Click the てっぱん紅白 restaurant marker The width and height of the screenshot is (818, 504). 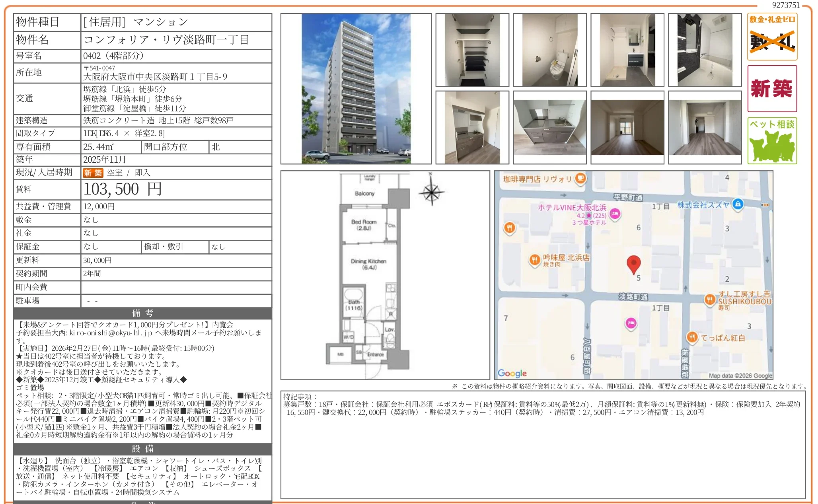click(x=692, y=337)
